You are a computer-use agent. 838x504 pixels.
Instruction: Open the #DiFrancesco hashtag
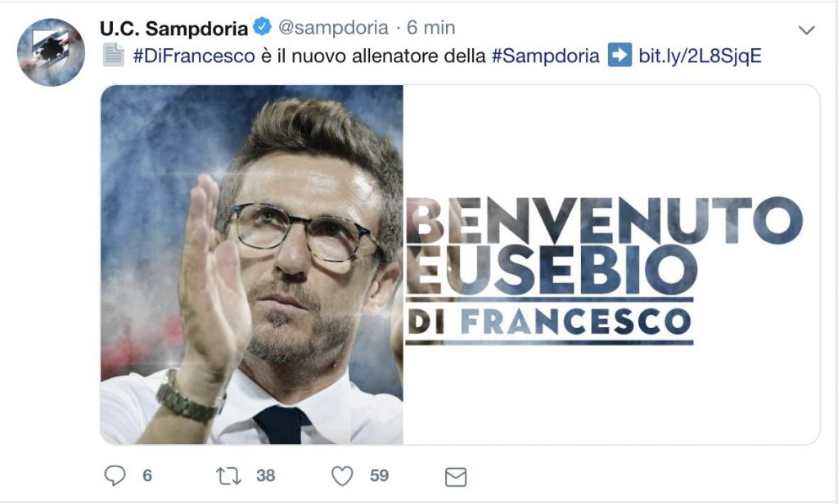[194, 56]
